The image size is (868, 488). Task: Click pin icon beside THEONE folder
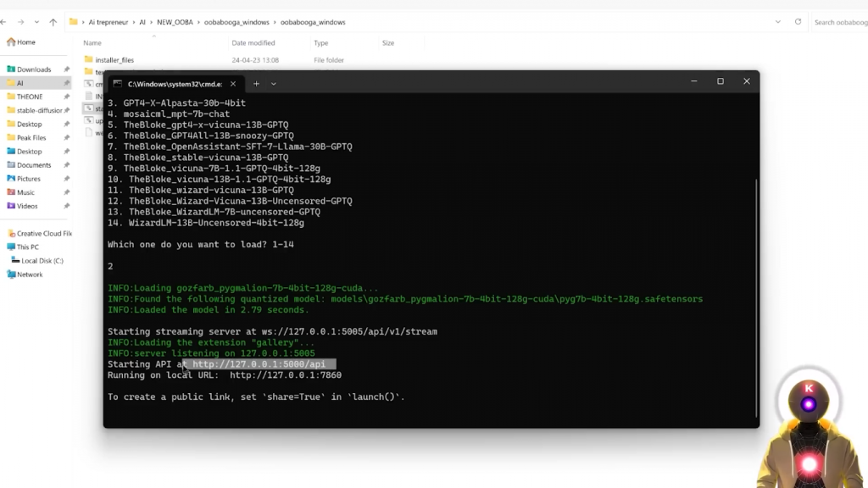66,97
